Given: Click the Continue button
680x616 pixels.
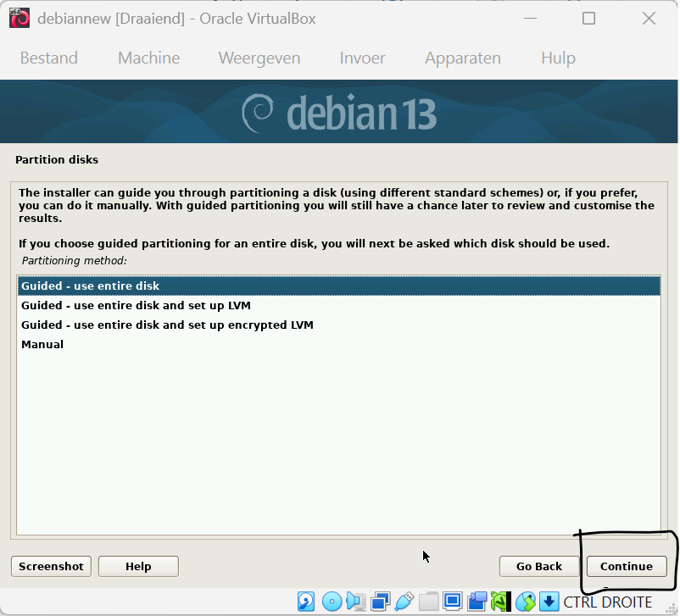Looking at the screenshot, I should (627, 566).
